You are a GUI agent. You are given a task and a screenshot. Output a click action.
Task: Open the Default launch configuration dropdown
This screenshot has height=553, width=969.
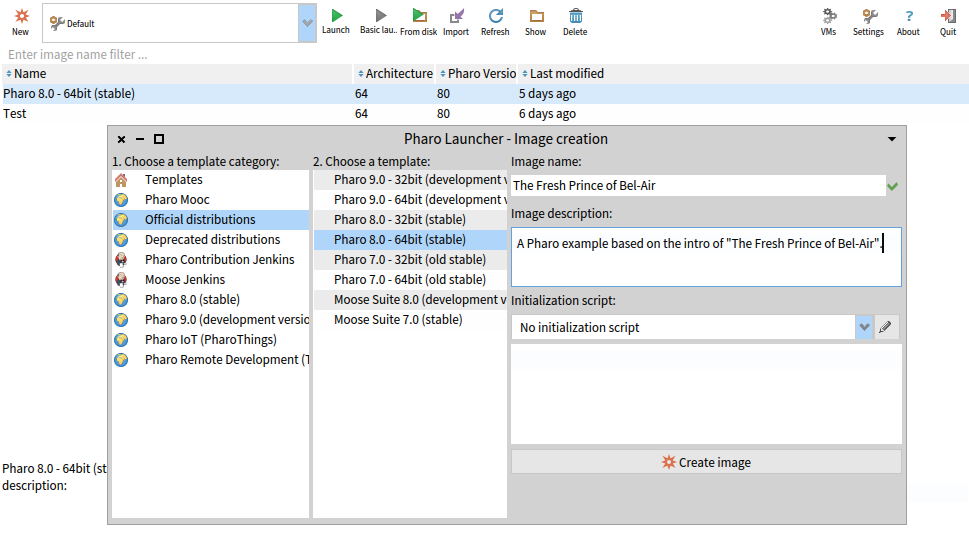pos(307,23)
